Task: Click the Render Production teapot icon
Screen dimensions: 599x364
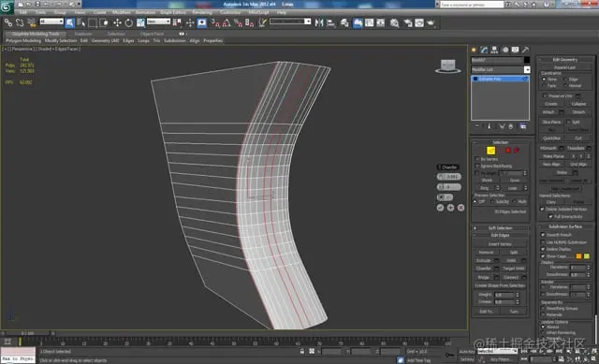Action: pos(431,22)
